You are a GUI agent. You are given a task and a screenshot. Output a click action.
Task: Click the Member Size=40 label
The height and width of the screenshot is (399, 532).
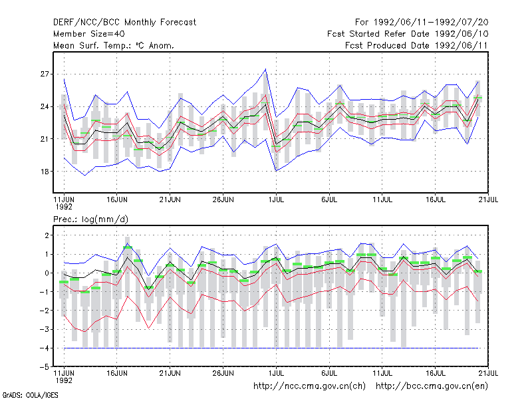pos(89,34)
